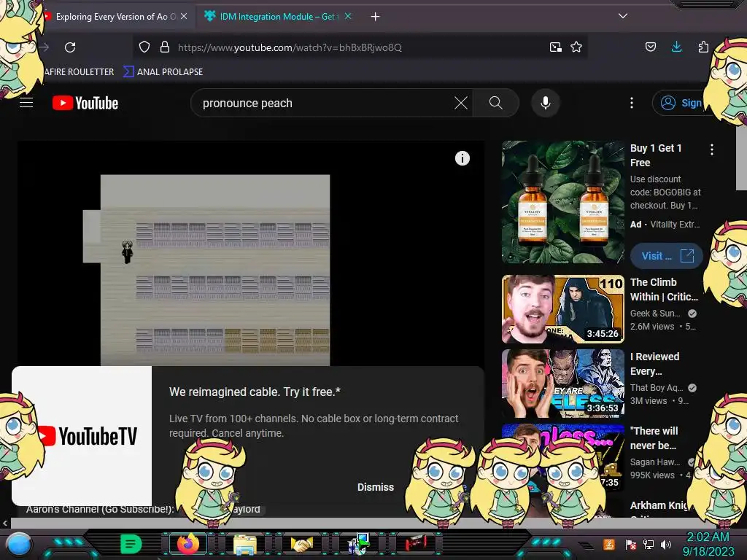Open the clock showing 2:02 AM
747x560 pixels.
point(708,544)
